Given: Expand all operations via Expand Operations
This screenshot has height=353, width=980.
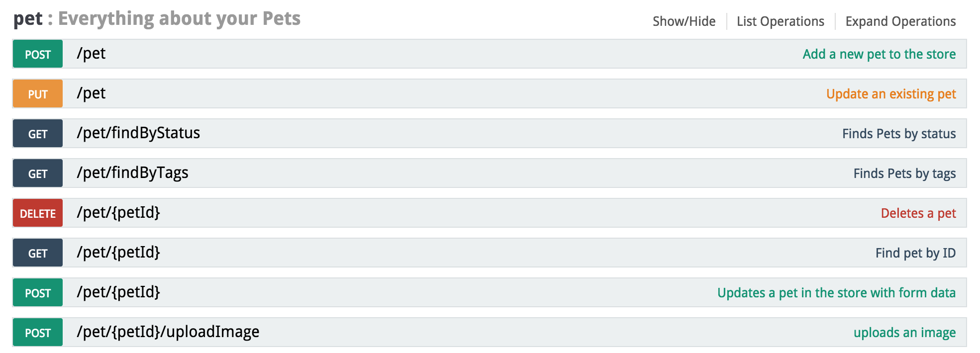Looking at the screenshot, I should tap(900, 21).
